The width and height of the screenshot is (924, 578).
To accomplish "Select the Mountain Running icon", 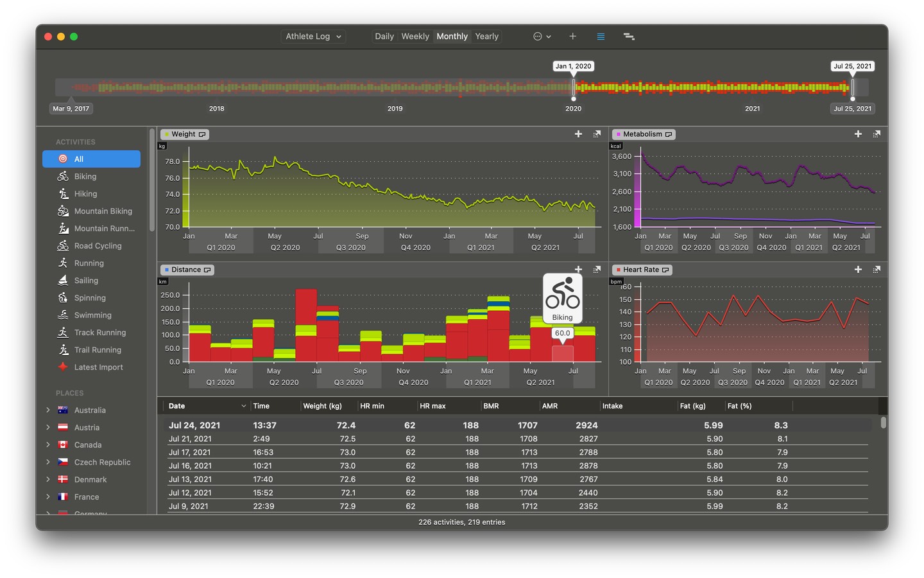I will 63,229.
